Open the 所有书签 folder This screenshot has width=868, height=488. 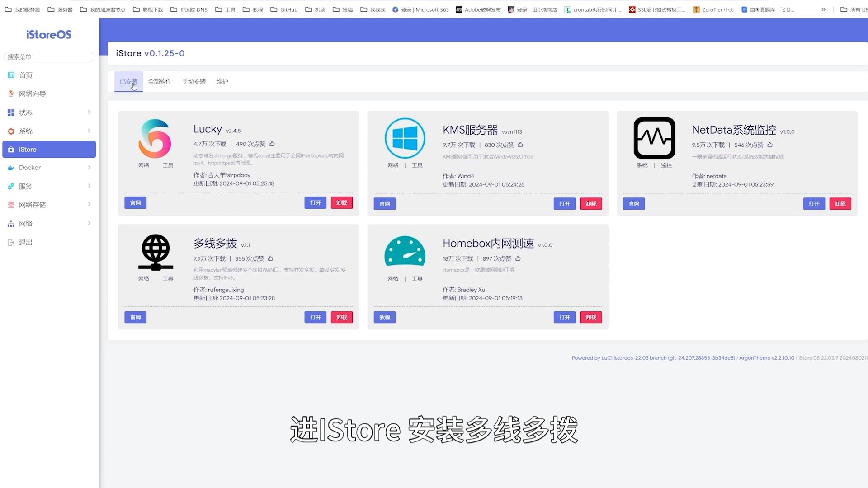854,9
